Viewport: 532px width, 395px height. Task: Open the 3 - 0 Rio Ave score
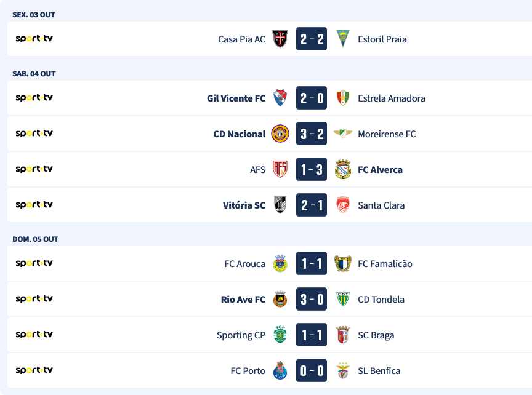tap(312, 300)
